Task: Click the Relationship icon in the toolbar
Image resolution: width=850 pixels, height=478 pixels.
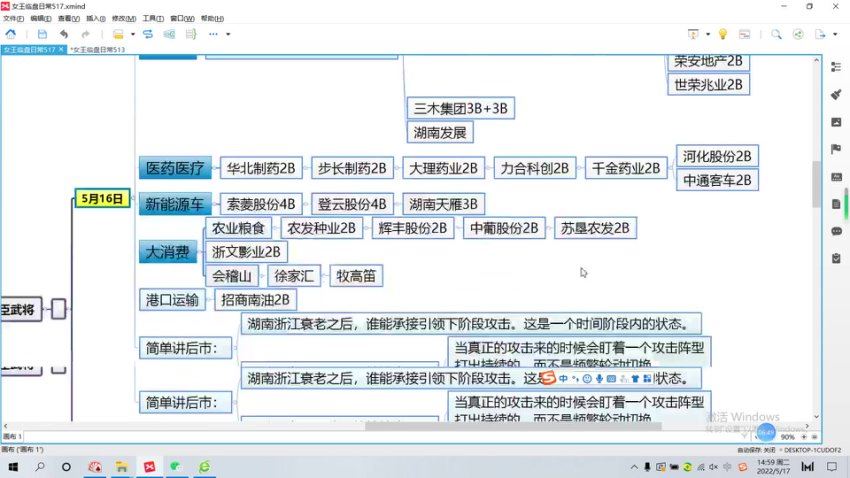Action: pyautogui.click(x=148, y=34)
